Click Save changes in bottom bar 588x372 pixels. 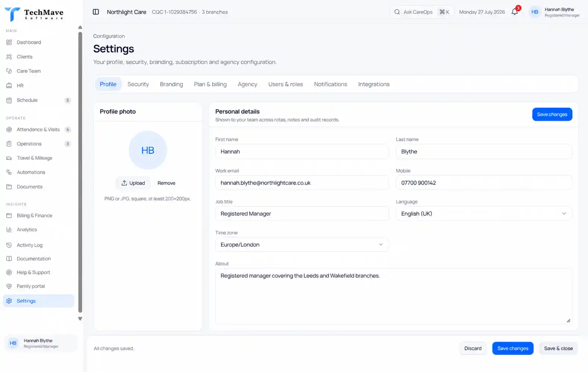pos(513,348)
